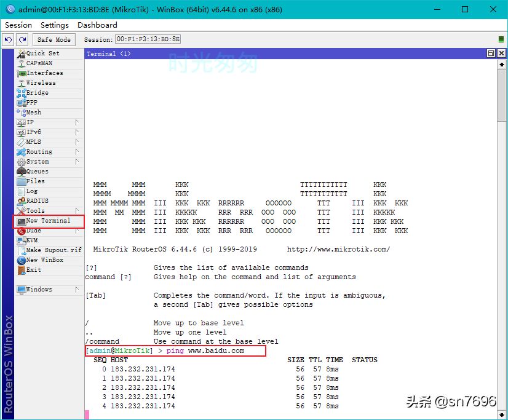The image size is (508, 420).
Task: Close the Terminal <1> window
Action: (501, 53)
